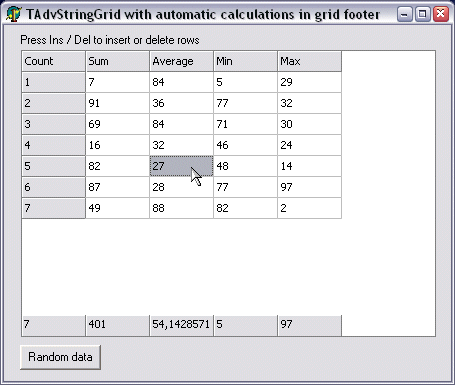The width and height of the screenshot is (455, 385).
Task: Select Min cell with value 71
Action: point(245,124)
